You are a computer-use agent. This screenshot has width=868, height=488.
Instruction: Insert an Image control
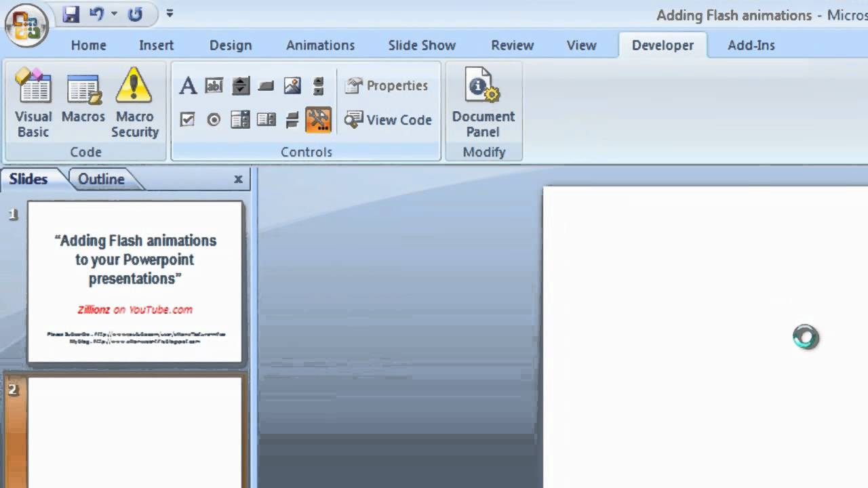click(x=292, y=85)
